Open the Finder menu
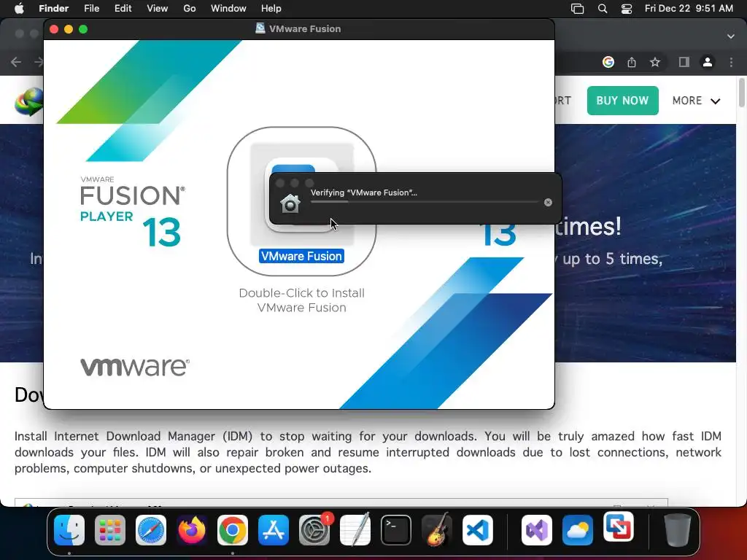The width and height of the screenshot is (747, 560). click(53, 9)
